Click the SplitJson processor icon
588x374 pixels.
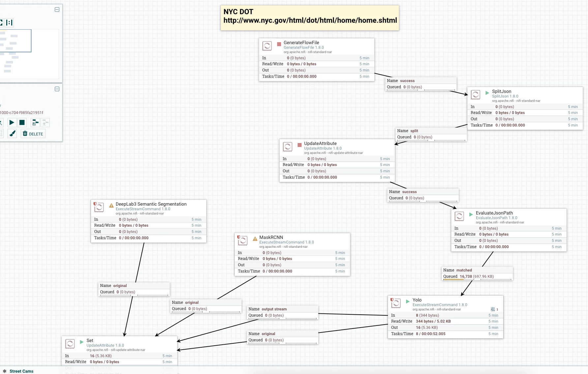click(x=475, y=95)
